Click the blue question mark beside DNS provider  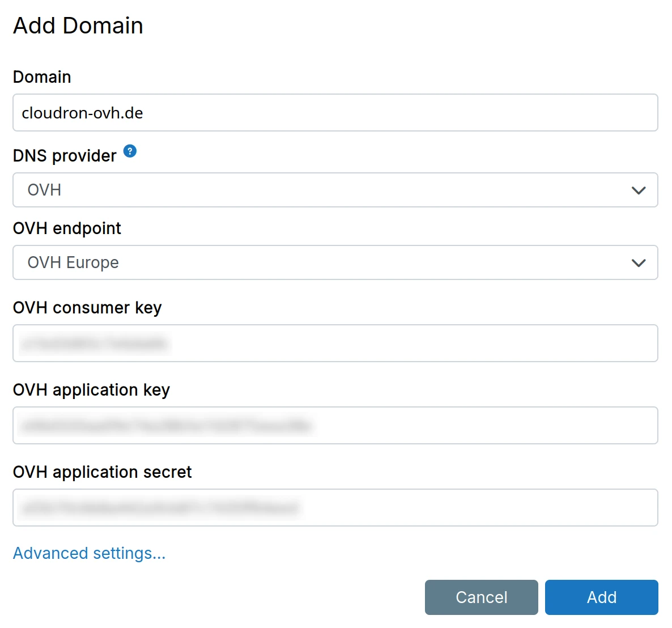click(129, 151)
